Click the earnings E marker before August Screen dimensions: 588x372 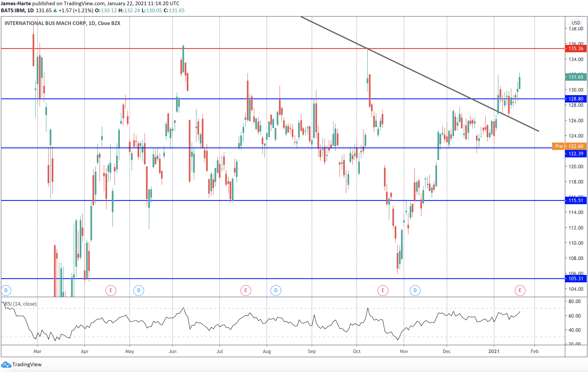coord(246,290)
